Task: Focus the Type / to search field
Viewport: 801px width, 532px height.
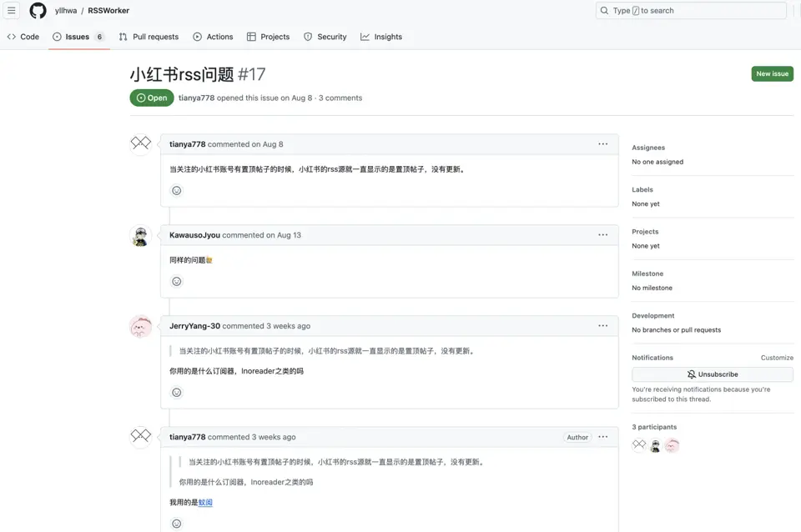Action: coord(691,10)
